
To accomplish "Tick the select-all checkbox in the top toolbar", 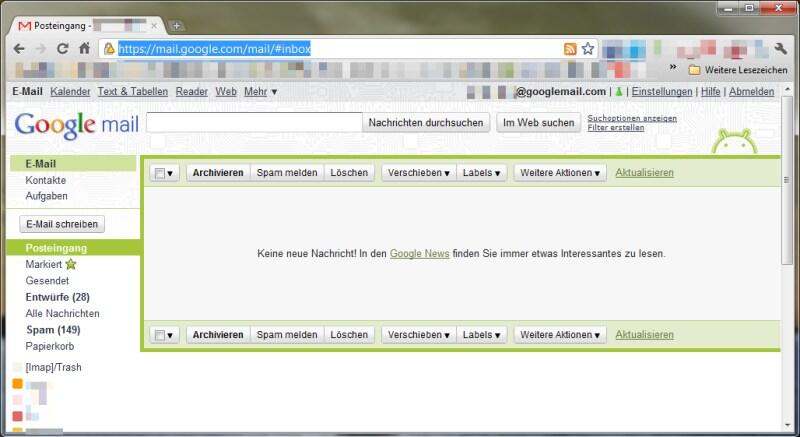I will tap(160, 173).
